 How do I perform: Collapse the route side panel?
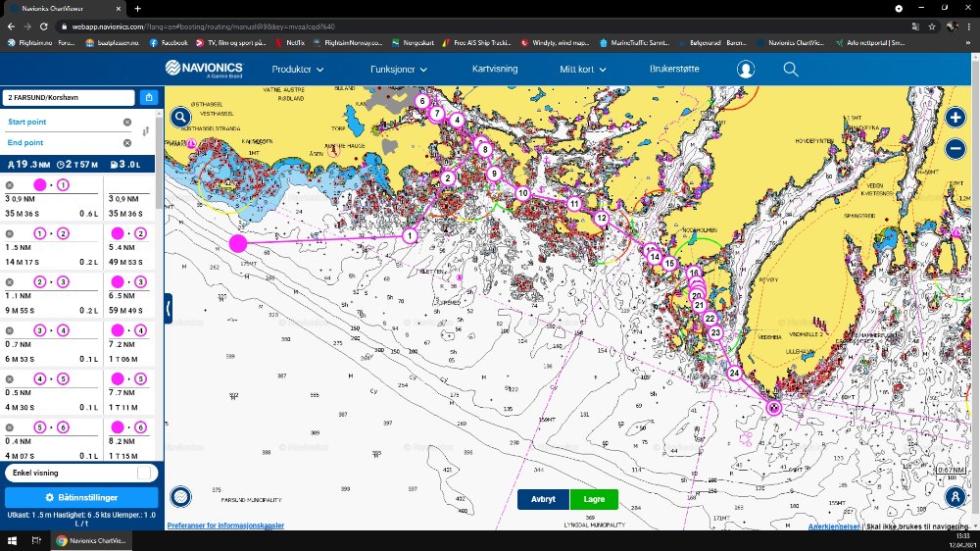click(x=169, y=308)
